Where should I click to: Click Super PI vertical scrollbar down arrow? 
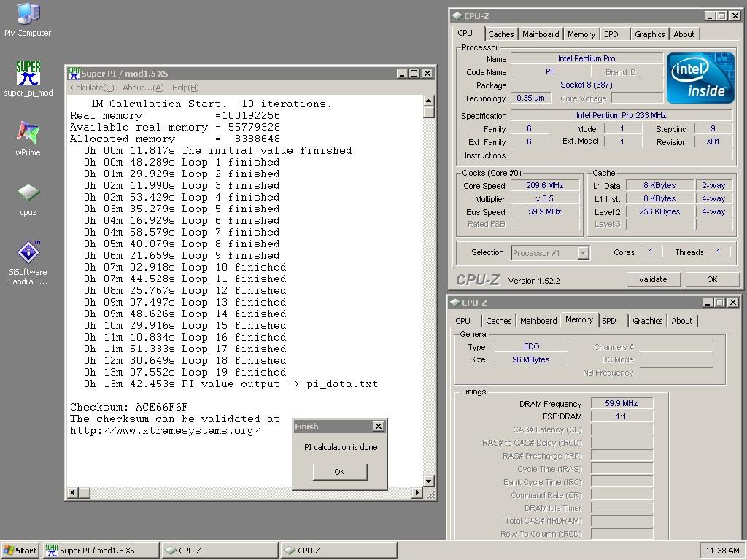click(428, 481)
